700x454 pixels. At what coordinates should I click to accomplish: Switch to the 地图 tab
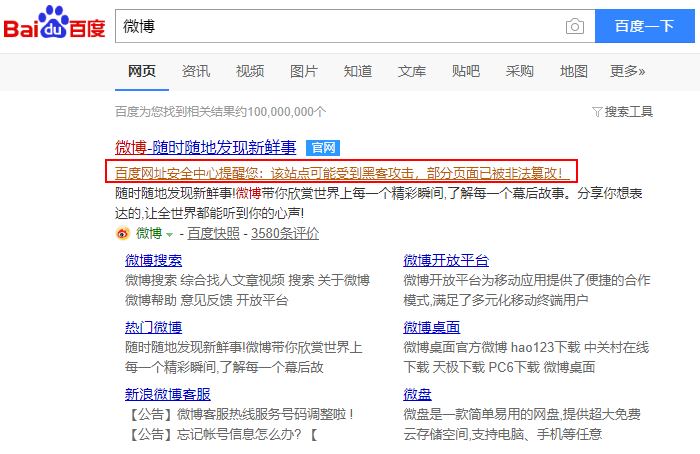coord(574,71)
